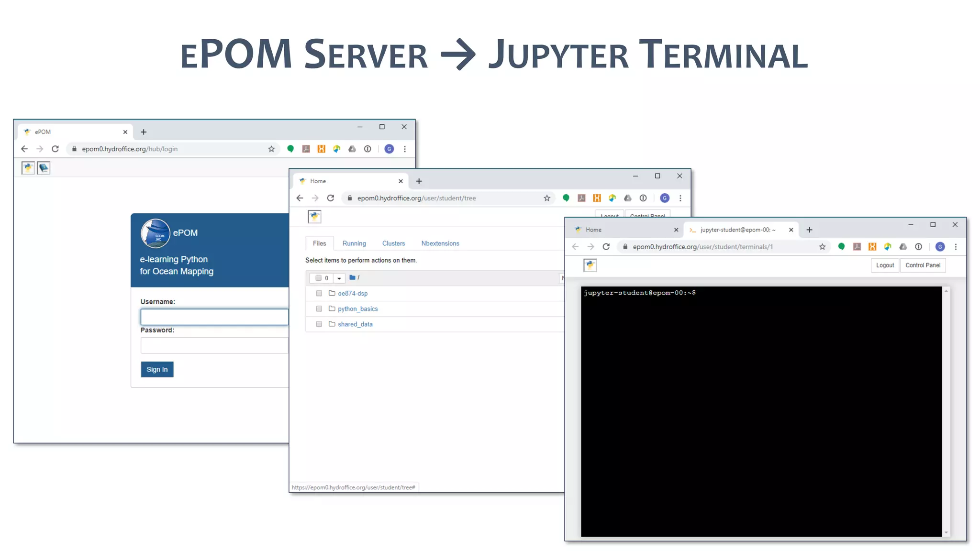Click root folder breadcrumb icon

tap(352, 277)
